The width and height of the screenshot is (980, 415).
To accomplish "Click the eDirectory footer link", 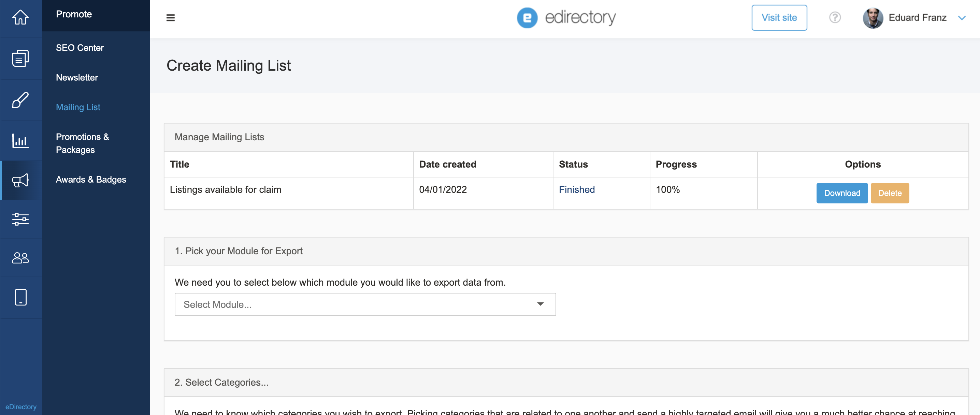I will 20,406.
